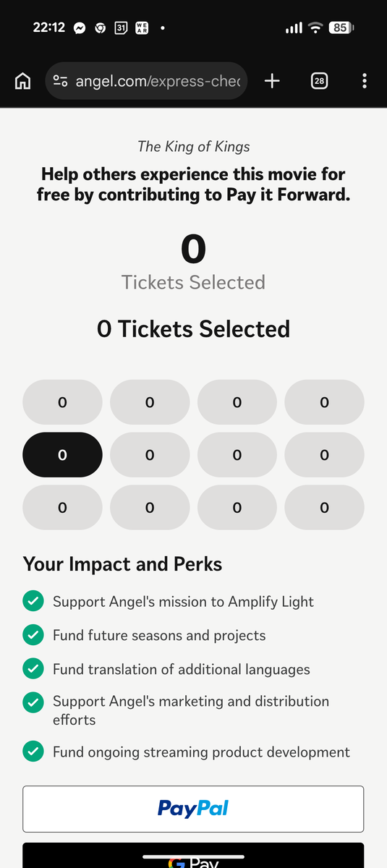The height and width of the screenshot is (868, 387).
Task: Choose second ticket option in middle row
Action: pyautogui.click(x=150, y=455)
